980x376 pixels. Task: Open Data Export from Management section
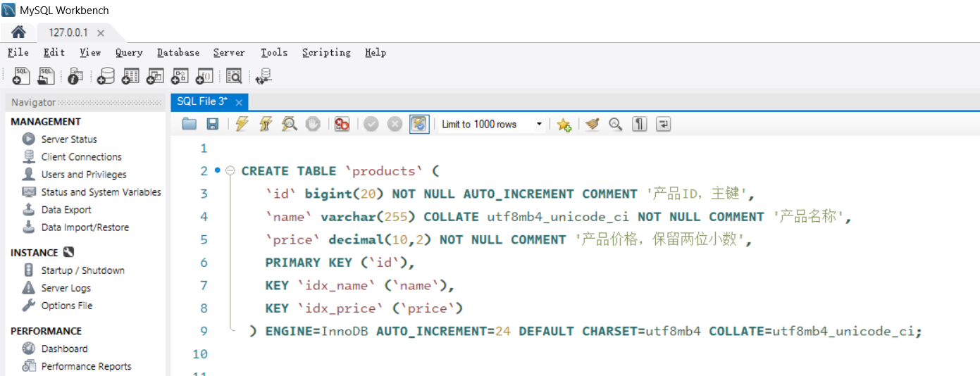coord(66,210)
